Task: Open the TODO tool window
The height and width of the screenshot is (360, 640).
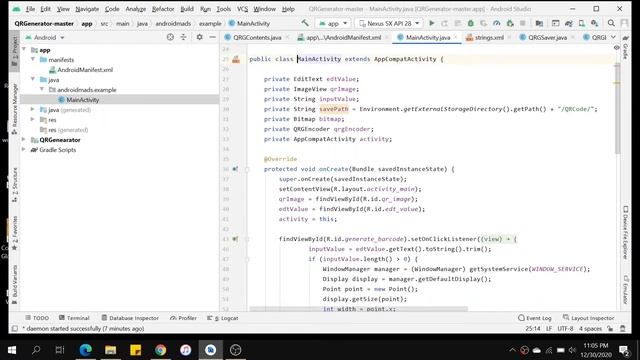Action: [x=37, y=318]
